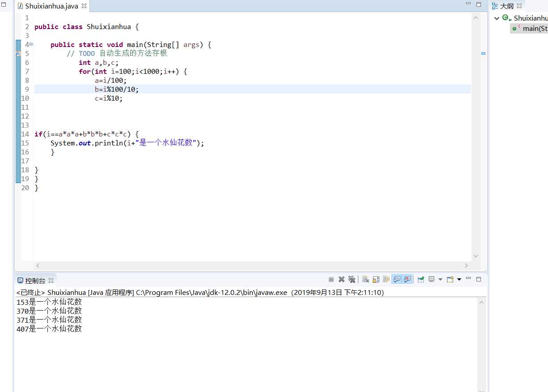This screenshot has height=392, width=548.
Task: Click the editor vertical scroll up arrow
Action: [476, 17]
